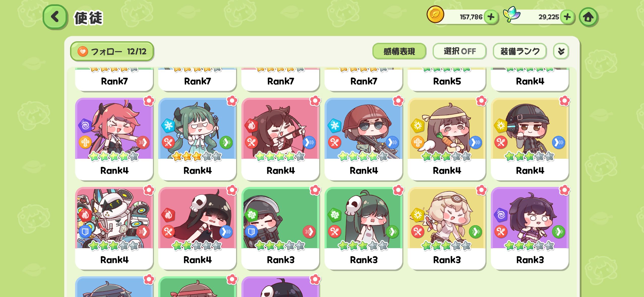Select the carrot girl Rank4 card
Image resolution: width=644 pixels, height=297 pixels.
pos(446,139)
